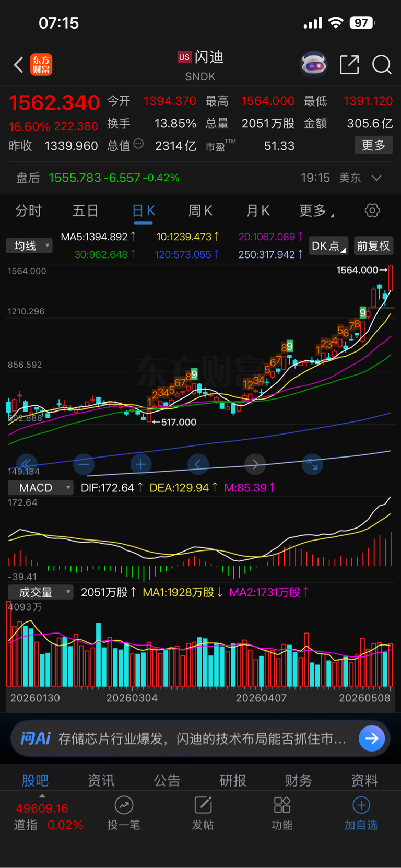Tap the US market flag badge
Viewport: 401px width, 868px height.
click(184, 57)
